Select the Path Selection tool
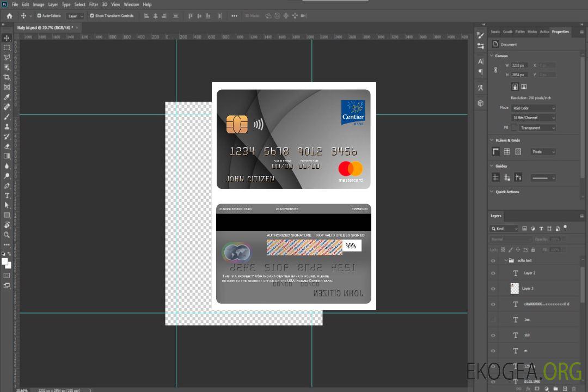 (x=7, y=205)
